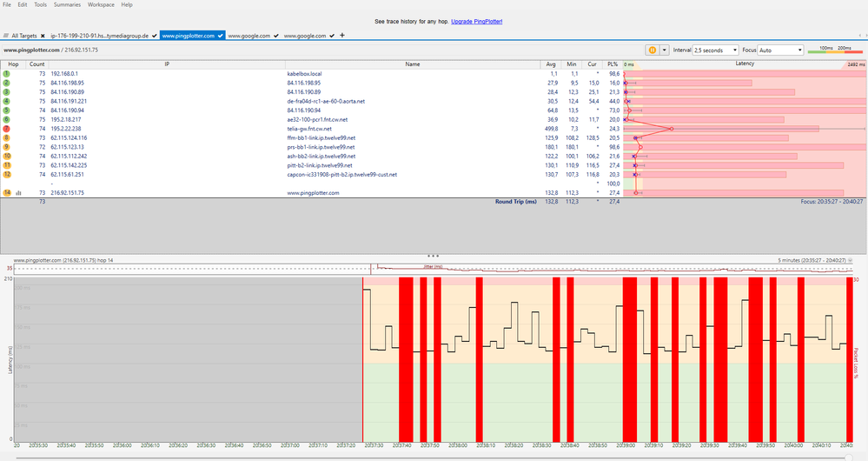
Task: Open the Workspace menu
Action: (x=101, y=4)
